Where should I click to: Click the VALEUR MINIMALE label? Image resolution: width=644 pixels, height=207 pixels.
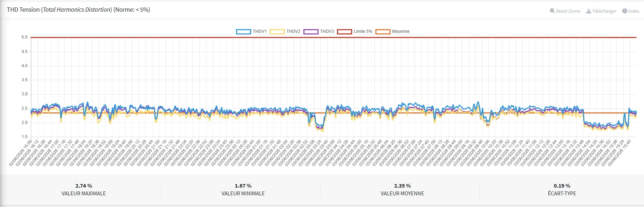coord(243,194)
